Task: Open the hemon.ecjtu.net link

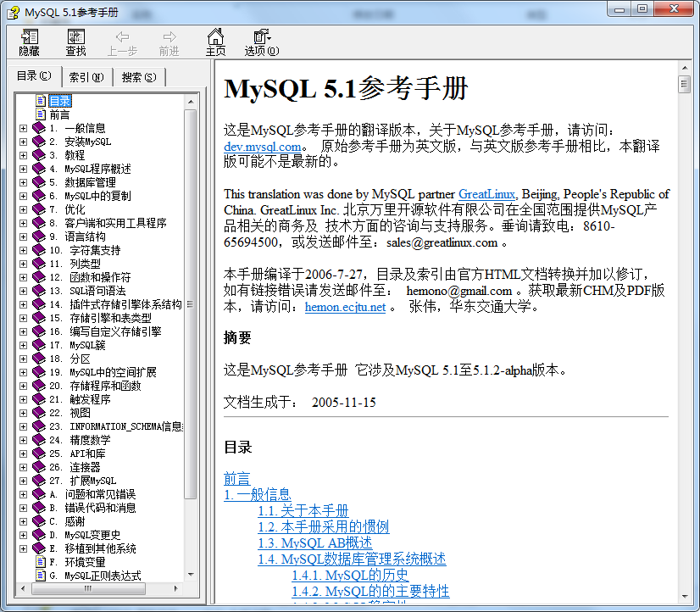Action: click(x=345, y=307)
